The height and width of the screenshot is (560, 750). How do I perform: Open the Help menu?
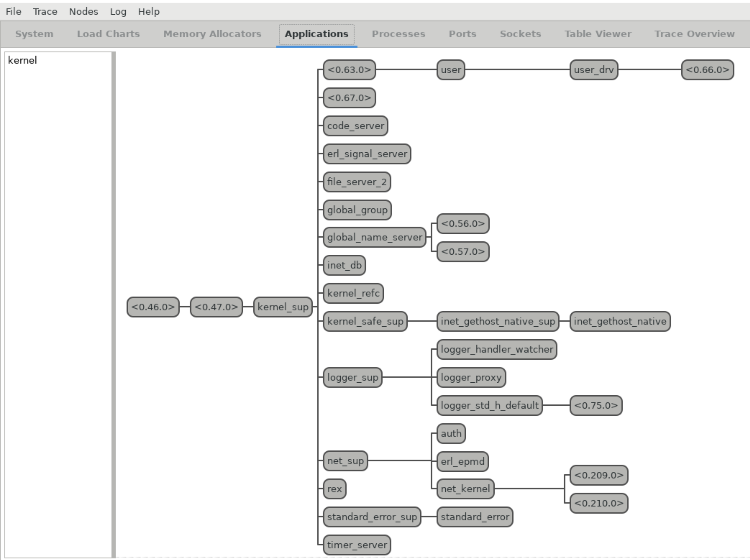pyautogui.click(x=148, y=11)
